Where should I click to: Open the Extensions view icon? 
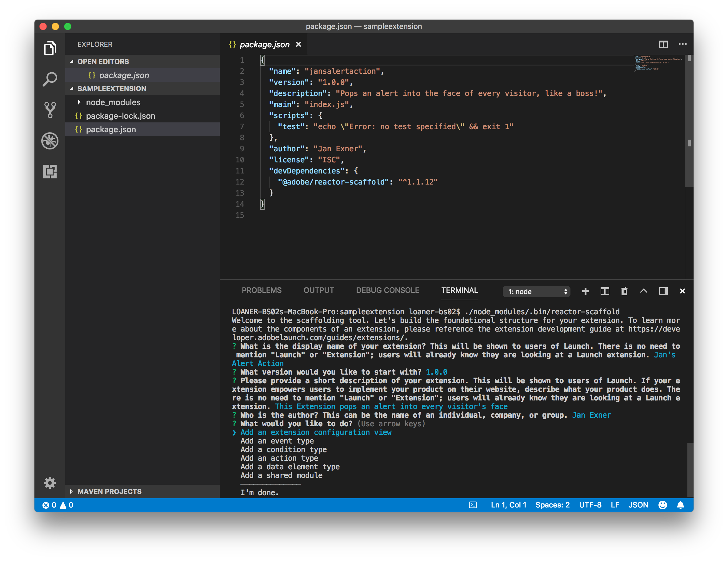50,172
